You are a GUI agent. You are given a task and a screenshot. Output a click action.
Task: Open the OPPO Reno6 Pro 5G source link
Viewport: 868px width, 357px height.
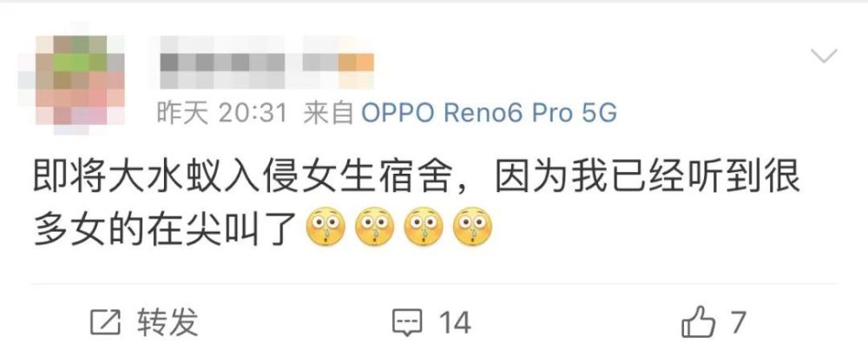pyautogui.click(x=489, y=114)
